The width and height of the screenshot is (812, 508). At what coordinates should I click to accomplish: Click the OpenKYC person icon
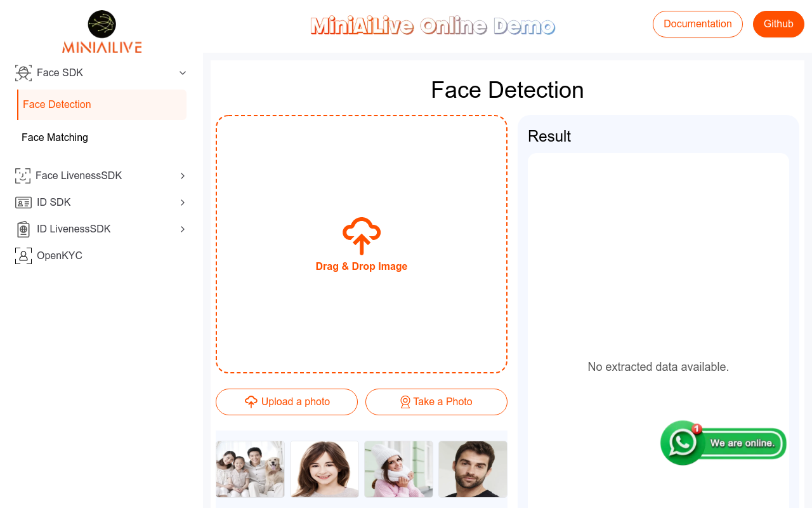23,256
